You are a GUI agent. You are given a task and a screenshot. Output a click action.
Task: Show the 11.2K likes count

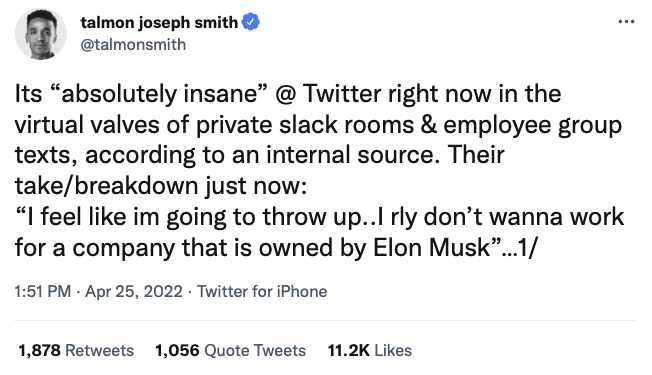[348, 350]
